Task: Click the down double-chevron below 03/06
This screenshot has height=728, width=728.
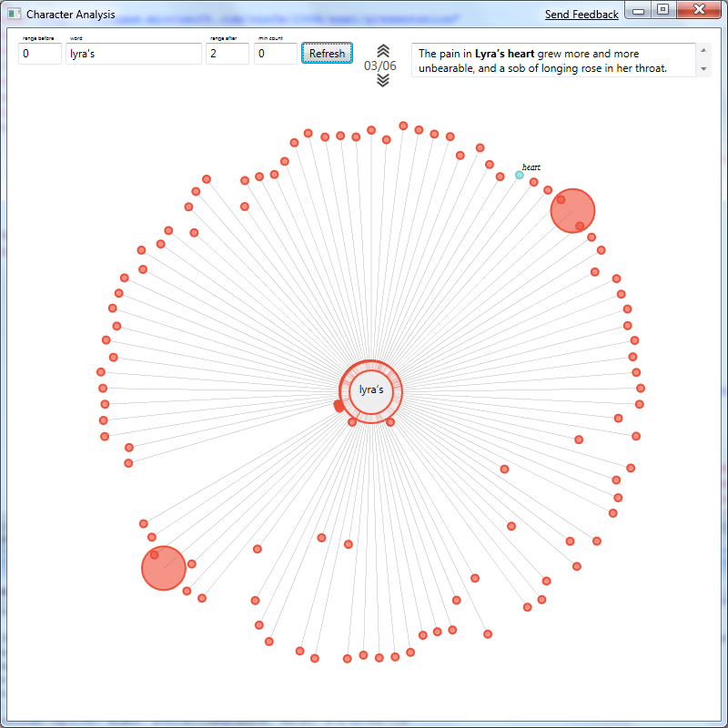Action: (383, 80)
